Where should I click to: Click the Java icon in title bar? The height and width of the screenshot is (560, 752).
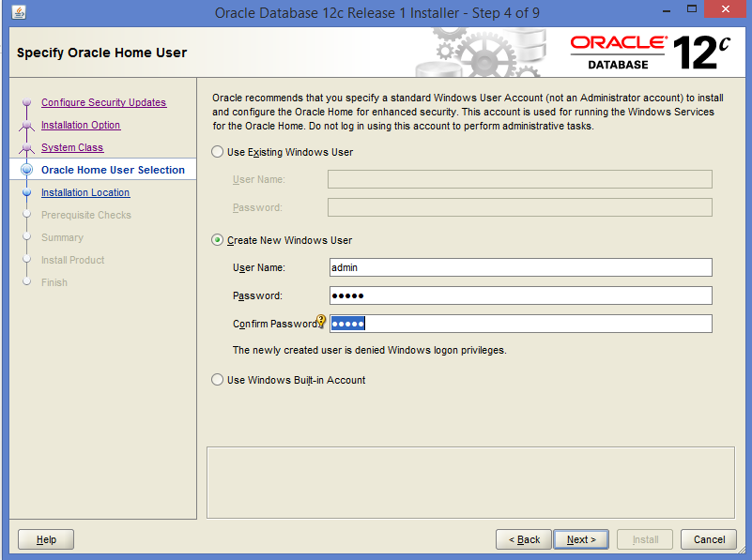[19, 12]
